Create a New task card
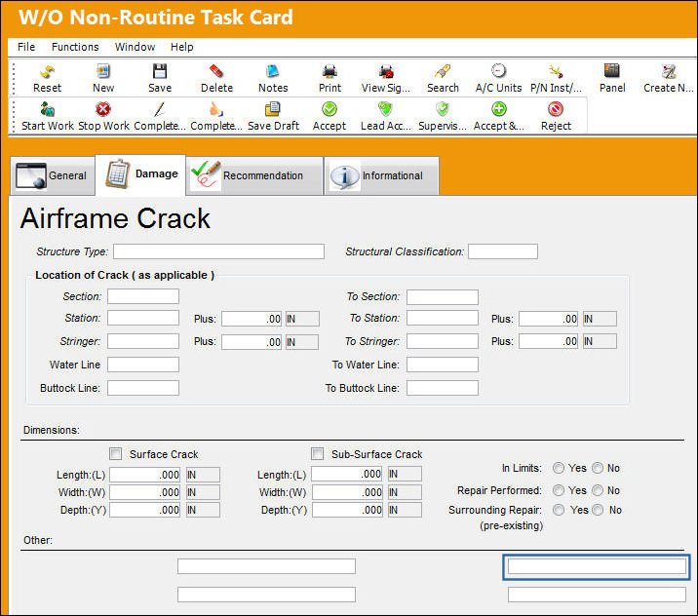This screenshot has width=698, height=616. (103, 71)
